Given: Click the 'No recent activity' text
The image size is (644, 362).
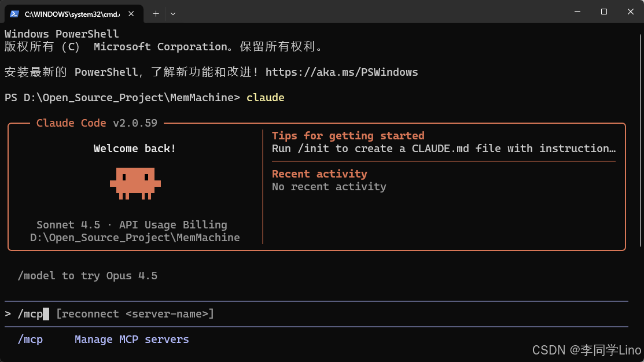Looking at the screenshot, I should point(329,187).
